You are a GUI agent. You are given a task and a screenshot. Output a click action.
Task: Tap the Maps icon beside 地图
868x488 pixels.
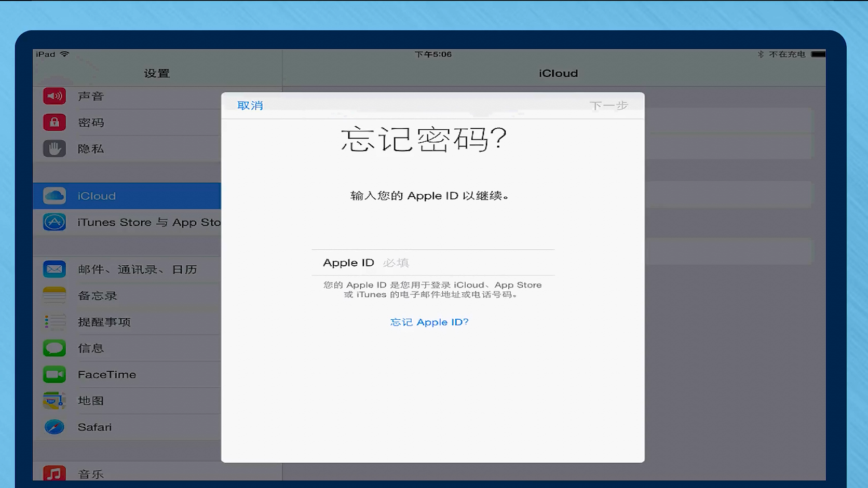click(x=55, y=401)
